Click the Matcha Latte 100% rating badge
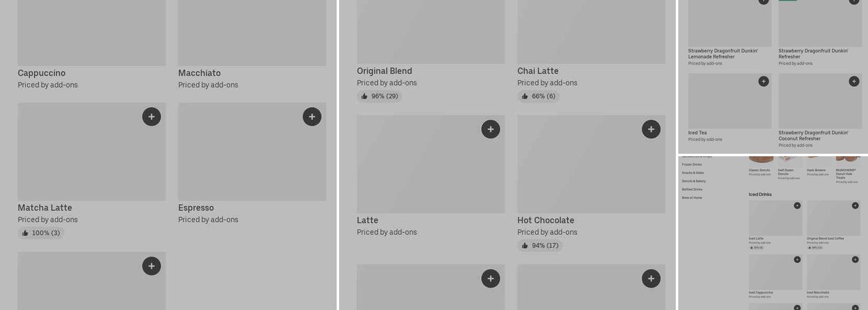Screen dimensions: 868x310 [41, 233]
